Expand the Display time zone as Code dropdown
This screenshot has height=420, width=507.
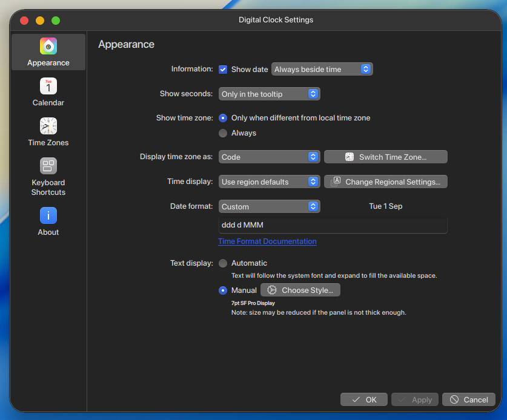270,157
